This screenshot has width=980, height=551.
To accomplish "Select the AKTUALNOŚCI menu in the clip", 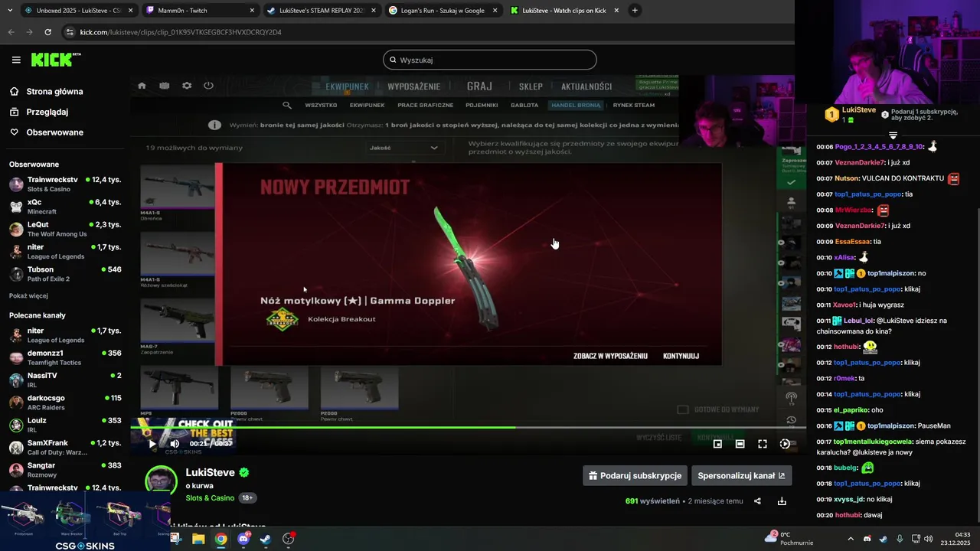I will pyautogui.click(x=586, y=86).
